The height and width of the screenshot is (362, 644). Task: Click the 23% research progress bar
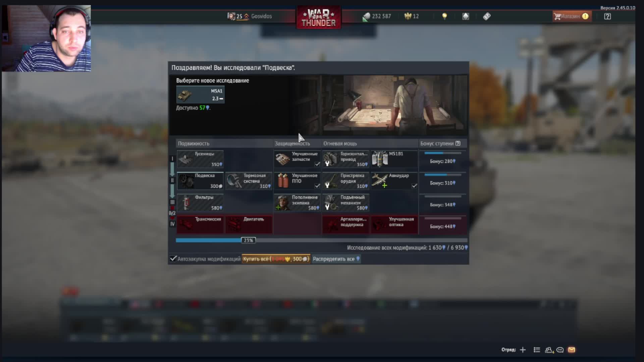(x=249, y=240)
